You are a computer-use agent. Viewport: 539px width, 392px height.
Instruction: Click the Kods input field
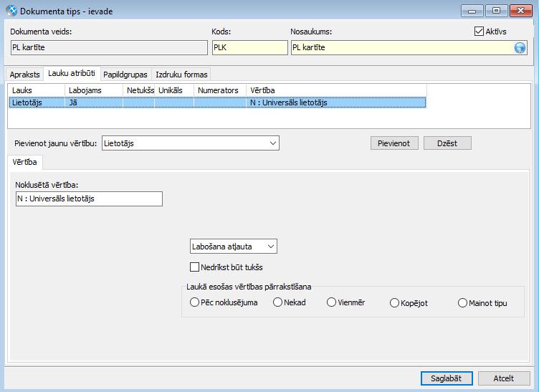[x=250, y=47]
